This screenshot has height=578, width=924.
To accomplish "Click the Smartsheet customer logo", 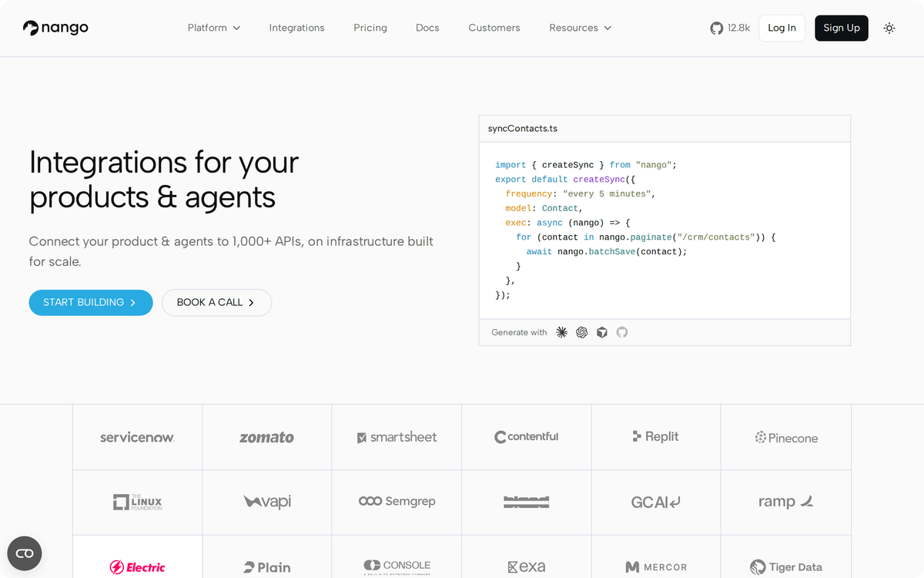I will pos(397,437).
